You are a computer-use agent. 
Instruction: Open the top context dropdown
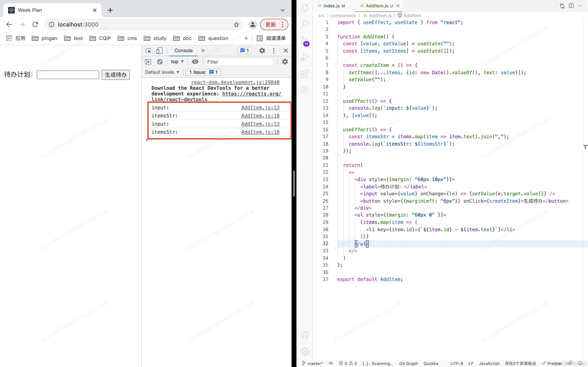[x=177, y=62]
